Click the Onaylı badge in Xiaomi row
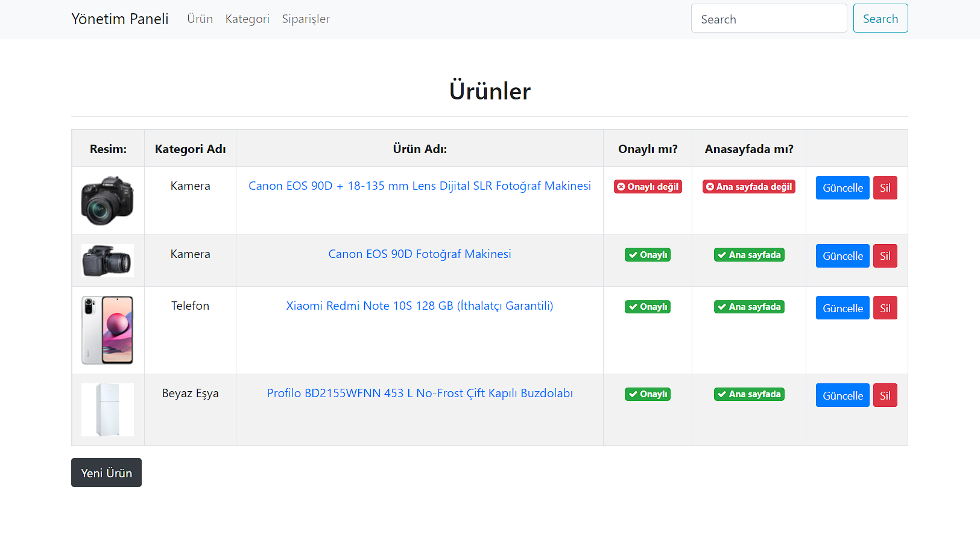 pos(648,307)
